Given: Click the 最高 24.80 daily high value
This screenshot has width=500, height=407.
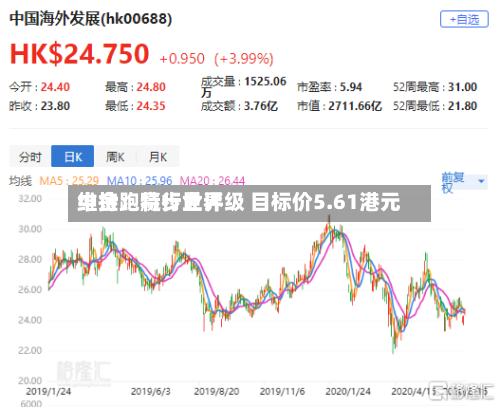Looking at the screenshot, I should click(135, 87).
